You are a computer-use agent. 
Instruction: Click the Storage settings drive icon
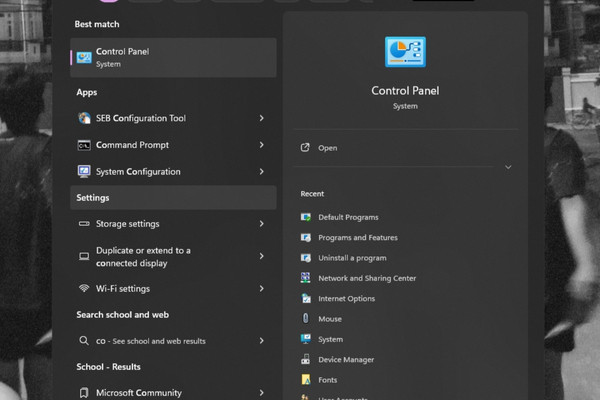(x=84, y=224)
